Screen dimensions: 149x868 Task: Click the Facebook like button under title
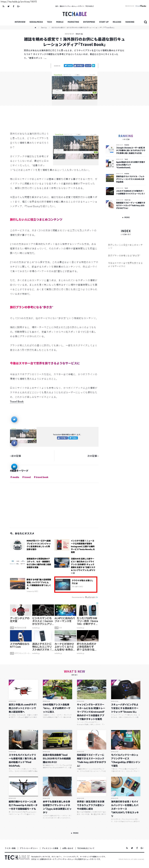79,66
